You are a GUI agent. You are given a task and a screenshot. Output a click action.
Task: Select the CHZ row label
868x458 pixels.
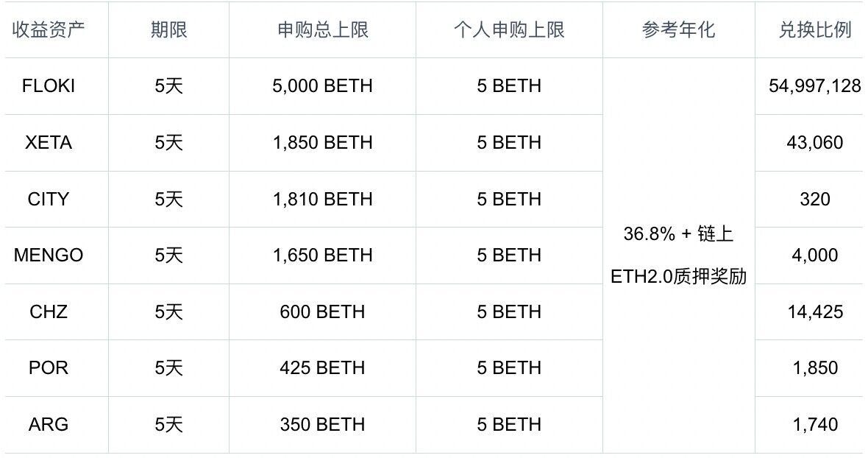[49, 312]
